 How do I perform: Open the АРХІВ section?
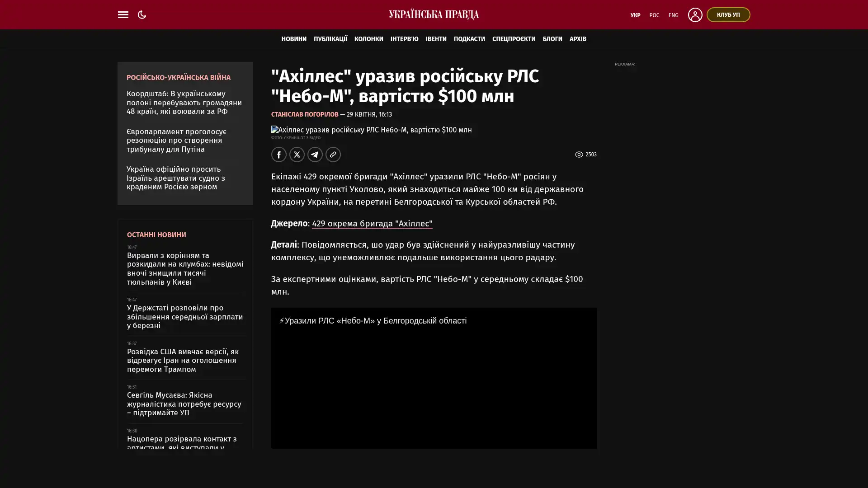coord(578,39)
